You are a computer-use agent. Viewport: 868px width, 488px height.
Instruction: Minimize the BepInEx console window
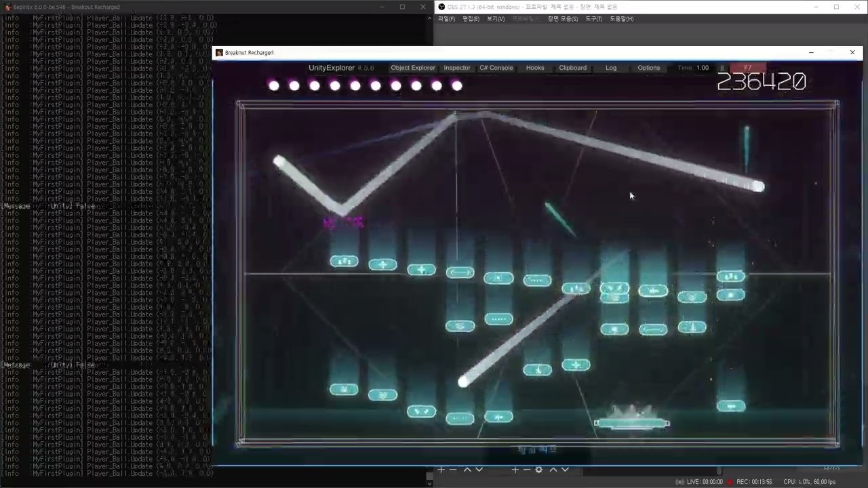[382, 7]
